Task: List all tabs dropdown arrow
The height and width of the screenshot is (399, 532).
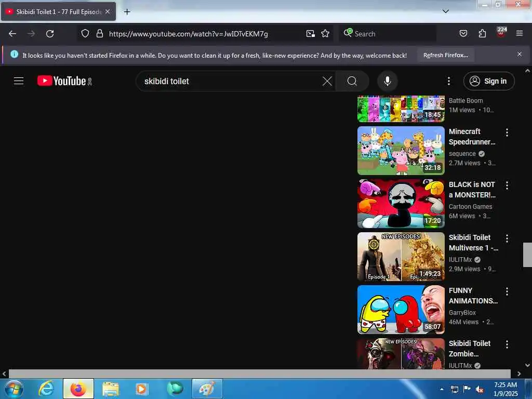Action: point(445,11)
